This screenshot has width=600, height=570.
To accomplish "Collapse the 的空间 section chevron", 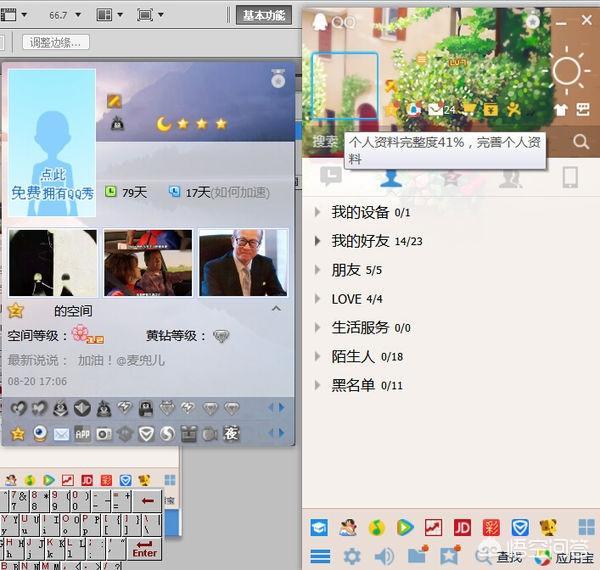I will coord(276,308).
